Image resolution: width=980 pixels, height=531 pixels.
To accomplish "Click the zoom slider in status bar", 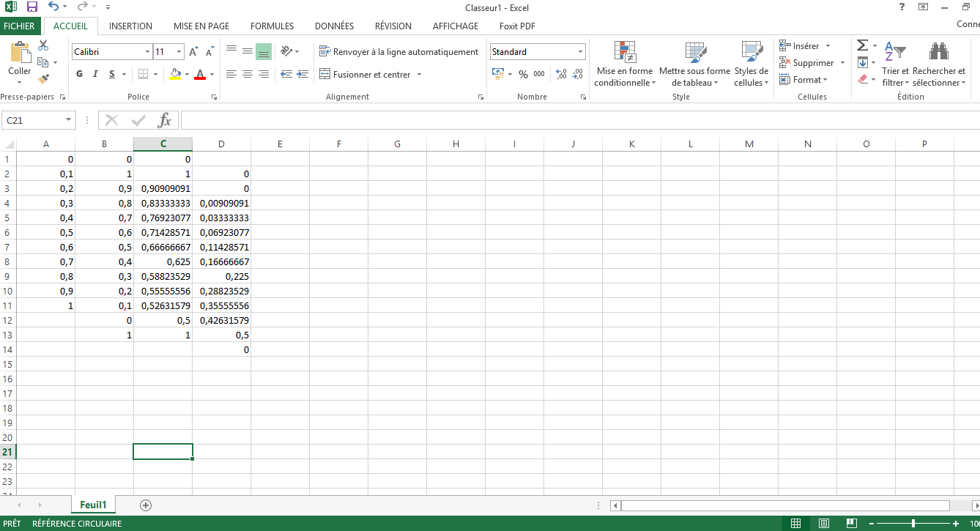I will pos(913,524).
